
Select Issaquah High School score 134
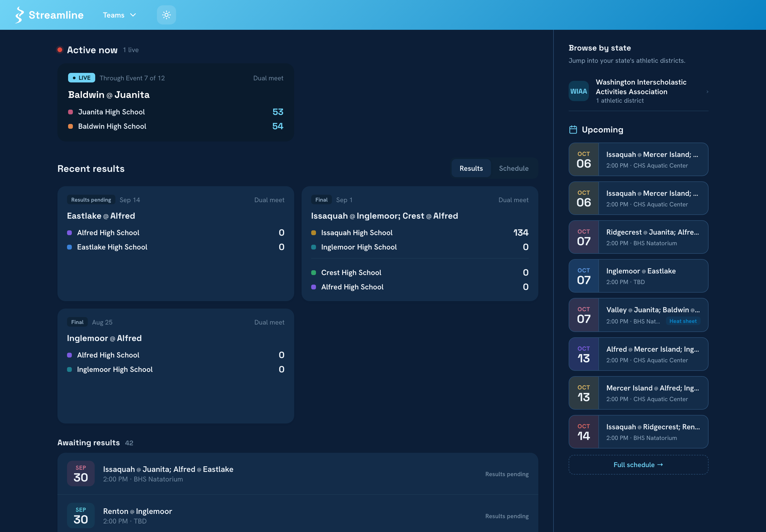(521, 233)
